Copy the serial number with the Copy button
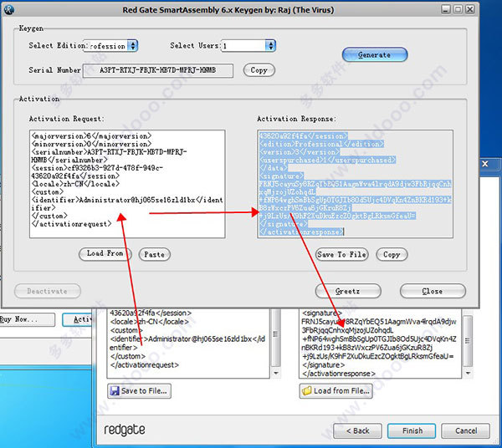This screenshot has height=448, width=502. (x=259, y=70)
